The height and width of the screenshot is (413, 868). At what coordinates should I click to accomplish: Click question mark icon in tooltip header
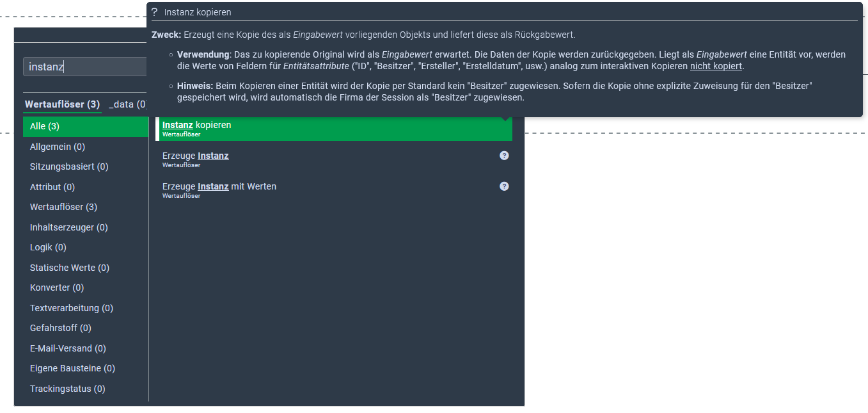coord(154,12)
